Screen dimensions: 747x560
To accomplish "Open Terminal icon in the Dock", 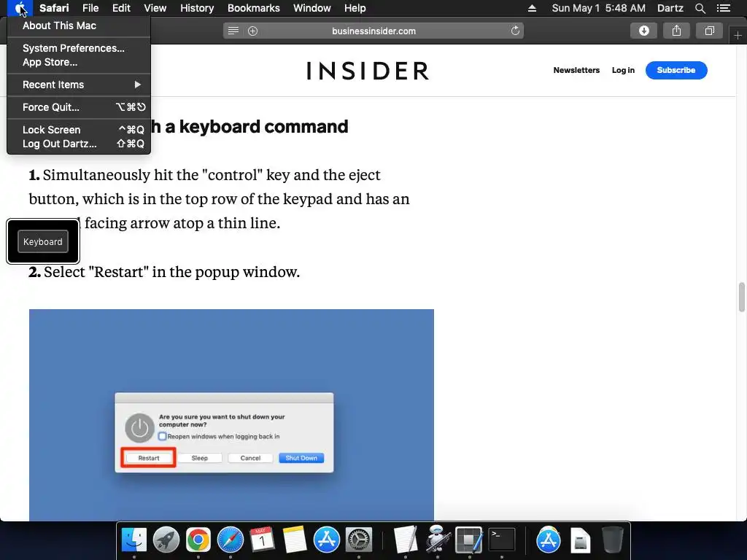I will click(502, 540).
